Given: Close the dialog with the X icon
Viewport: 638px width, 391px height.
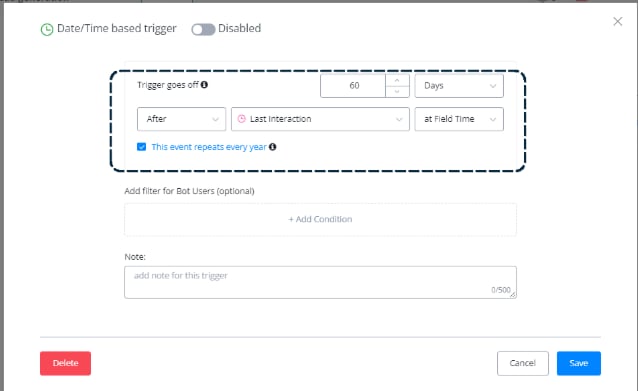Looking at the screenshot, I should coord(618,22).
